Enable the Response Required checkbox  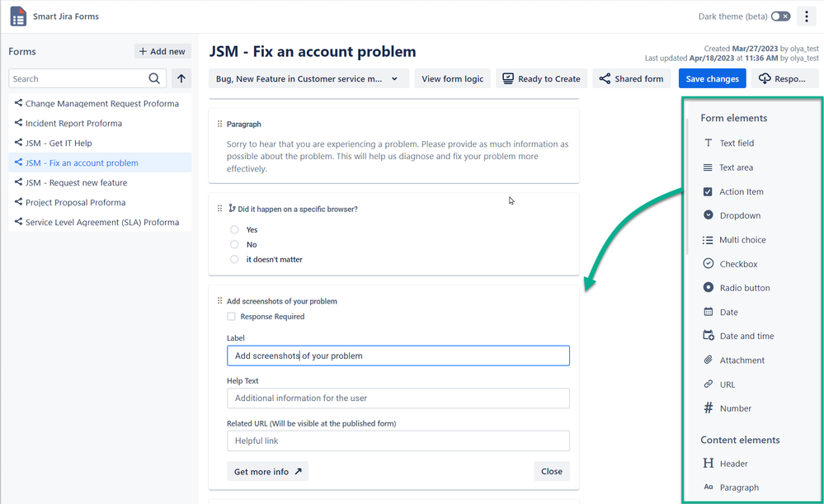coord(232,316)
